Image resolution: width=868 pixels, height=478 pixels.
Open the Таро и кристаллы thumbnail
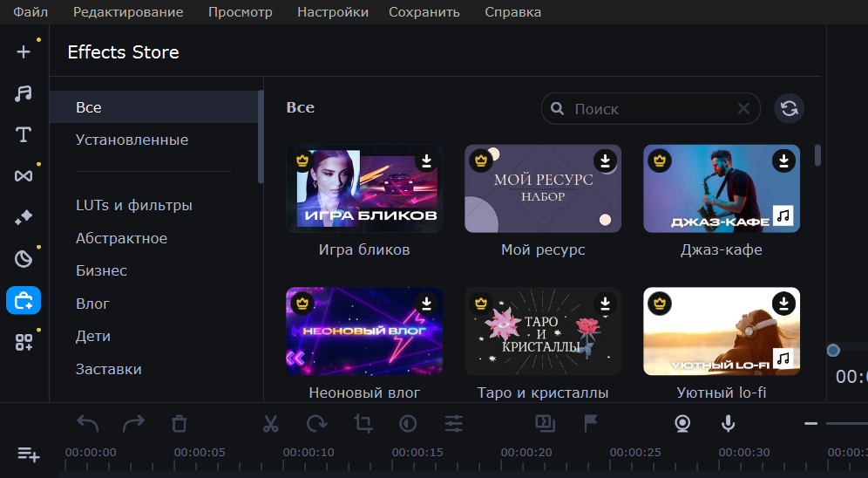[543, 331]
